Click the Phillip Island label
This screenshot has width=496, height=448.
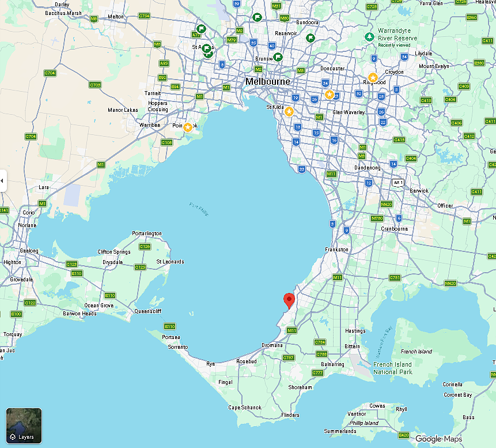click(364, 423)
